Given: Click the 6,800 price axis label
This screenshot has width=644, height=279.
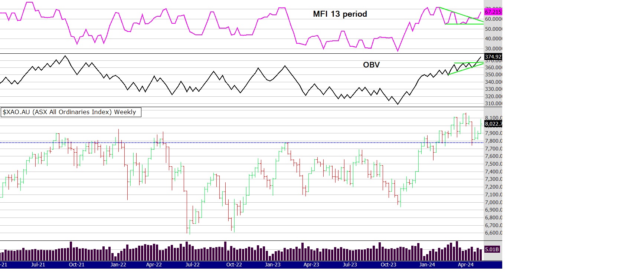Looking at the screenshot, I should [x=494, y=217].
